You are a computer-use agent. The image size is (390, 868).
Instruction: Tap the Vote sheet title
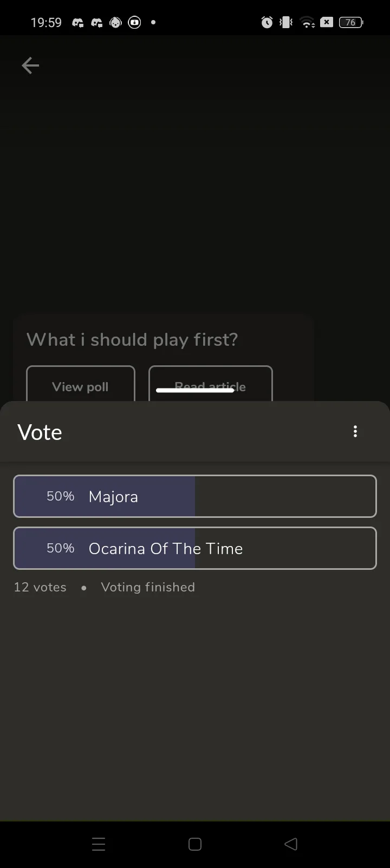(40, 432)
